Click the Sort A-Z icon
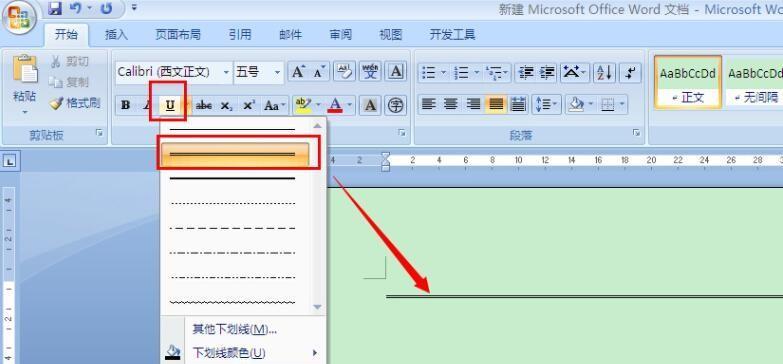This screenshot has height=364, width=783. (604, 72)
